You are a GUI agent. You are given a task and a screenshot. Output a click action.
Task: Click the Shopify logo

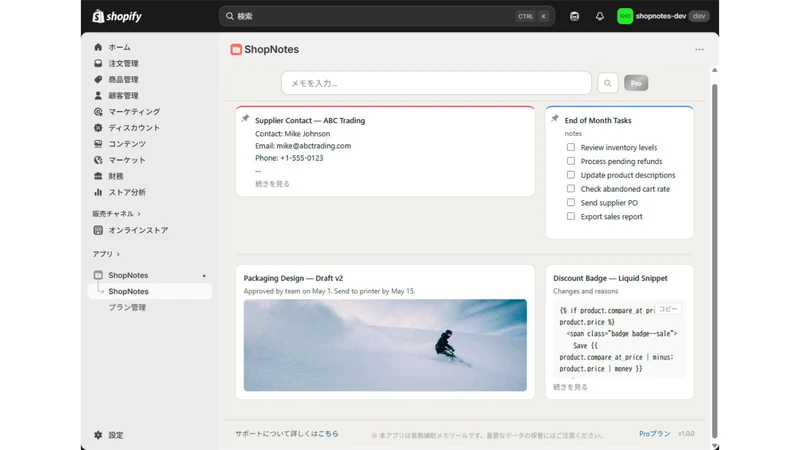tap(117, 16)
